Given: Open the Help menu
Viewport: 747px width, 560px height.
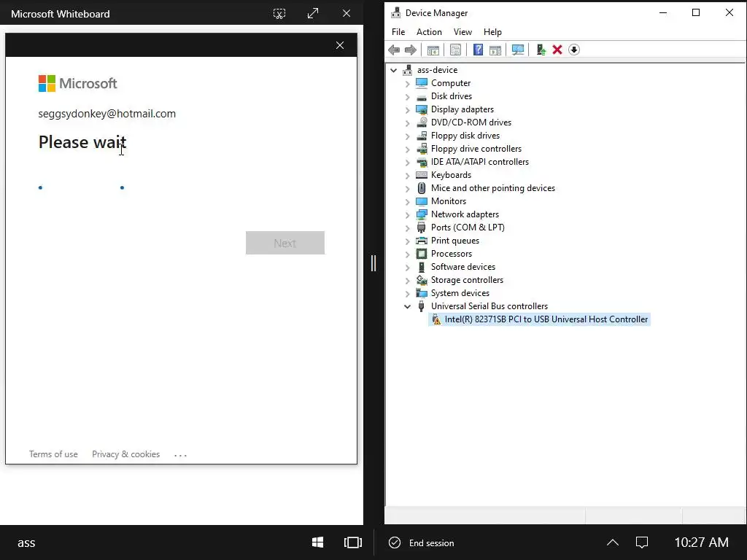Looking at the screenshot, I should 492,32.
